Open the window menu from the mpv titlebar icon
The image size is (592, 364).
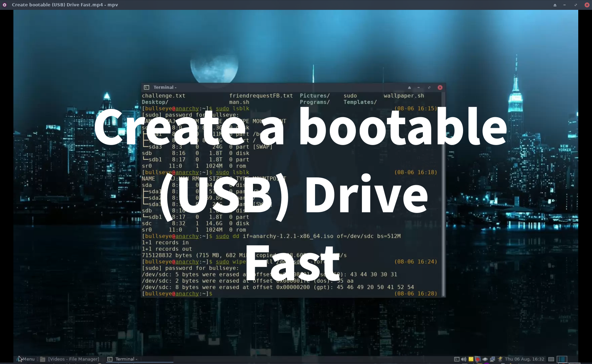(4, 5)
